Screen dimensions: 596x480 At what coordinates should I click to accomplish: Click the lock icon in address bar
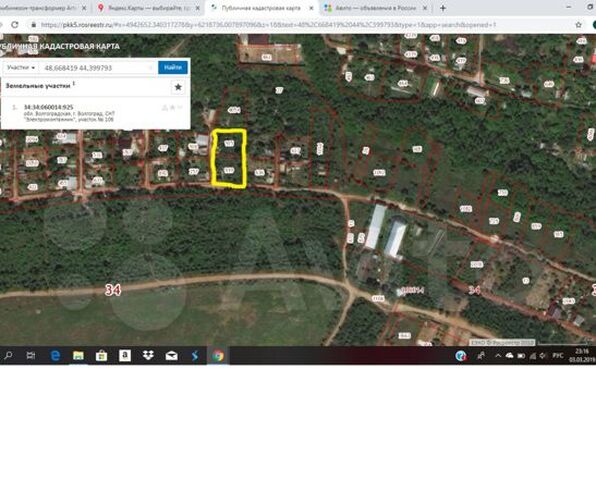coord(33,25)
